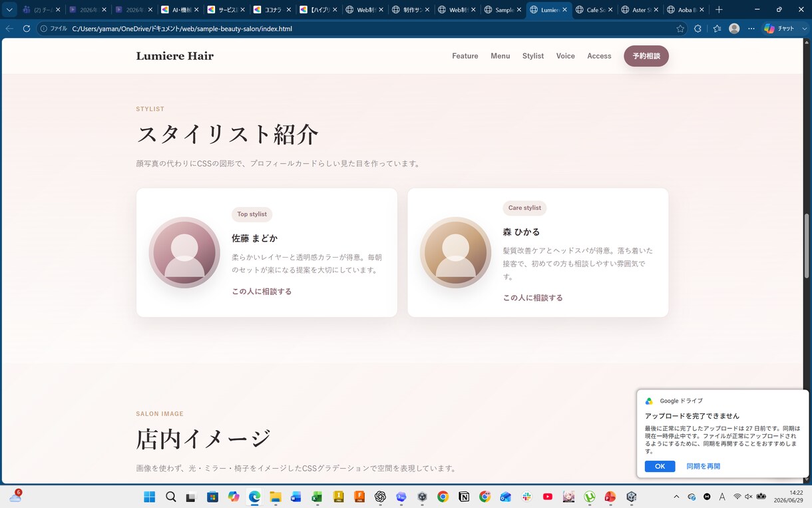View site information icon beside ファイル
Viewport: 812px width, 508px height.
click(44, 29)
